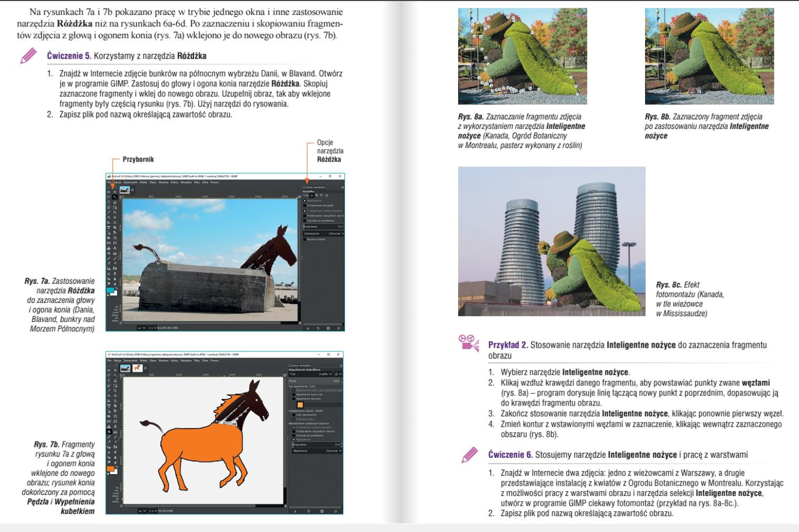The width and height of the screenshot is (799, 532).
Task: Toggle Wygładzanie checkbox in Rys. 7a tool options
Action: tap(305, 201)
